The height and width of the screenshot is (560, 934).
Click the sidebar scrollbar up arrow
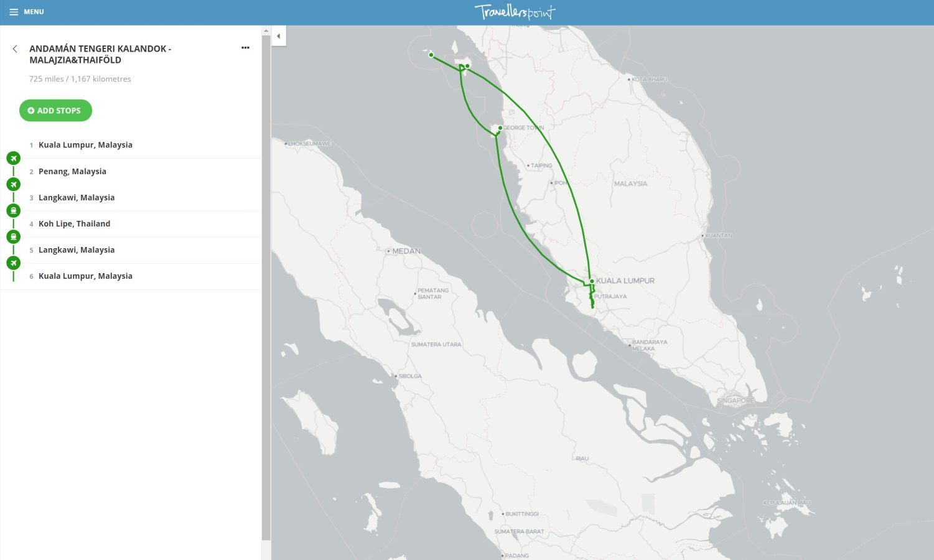click(x=266, y=30)
